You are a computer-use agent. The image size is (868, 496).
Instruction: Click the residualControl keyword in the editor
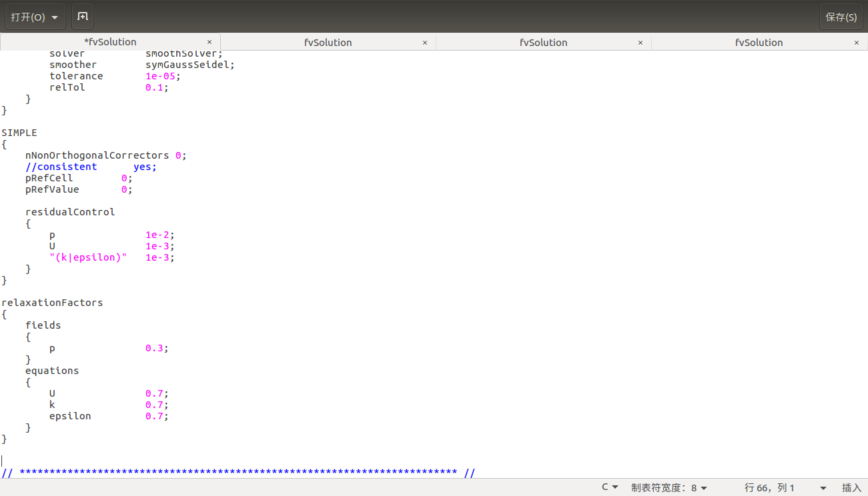coord(70,212)
